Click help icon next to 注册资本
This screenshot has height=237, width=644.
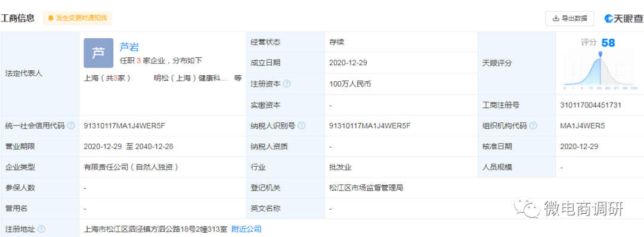(287, 84)
